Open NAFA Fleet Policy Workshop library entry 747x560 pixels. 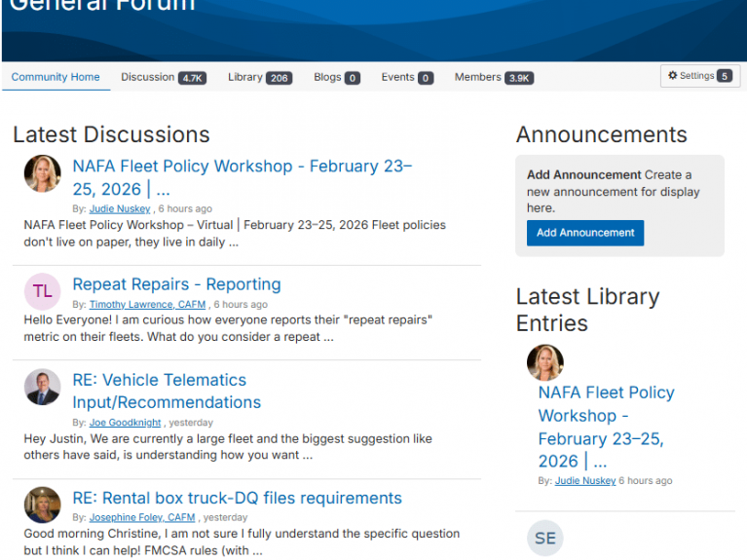click(606, 427)
